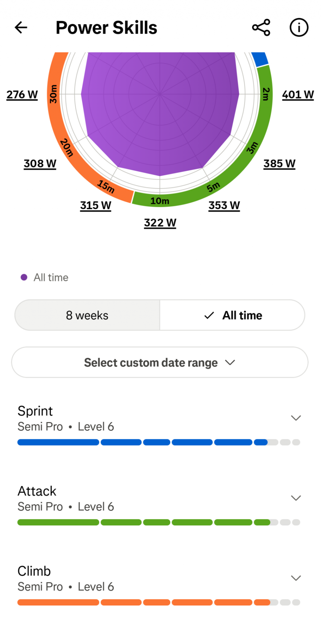Click the purple All time legend dot

click(x=24, y=277)
